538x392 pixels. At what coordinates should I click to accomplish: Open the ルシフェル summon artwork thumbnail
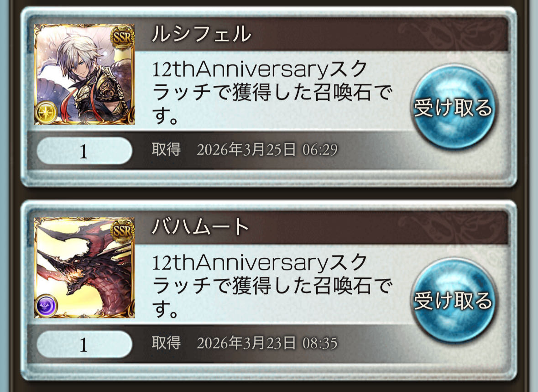(84, 74)
